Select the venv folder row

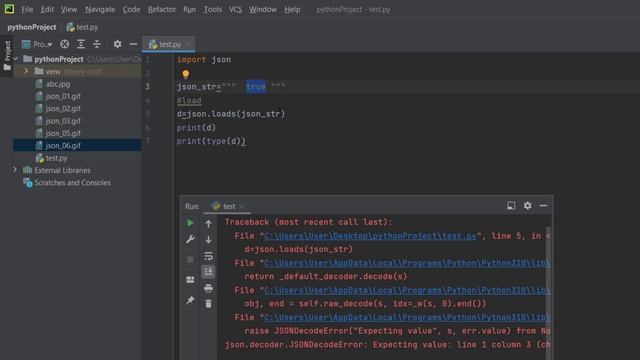click(77, 71)
